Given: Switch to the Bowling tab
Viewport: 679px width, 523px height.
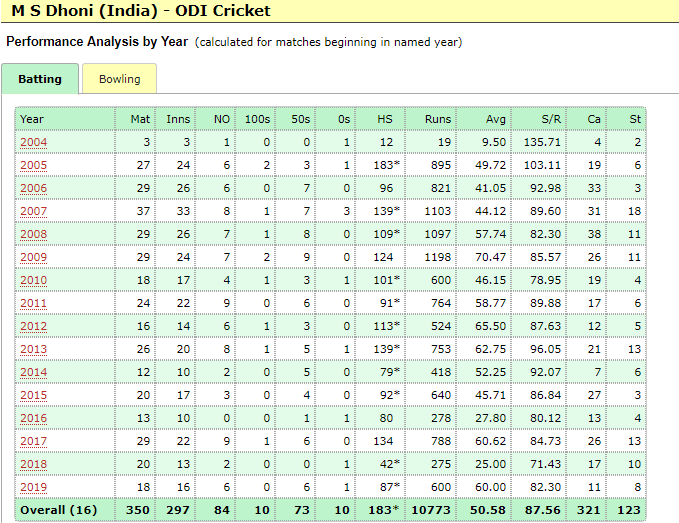Looking at the screenshot, I should [x=120, y=79].
